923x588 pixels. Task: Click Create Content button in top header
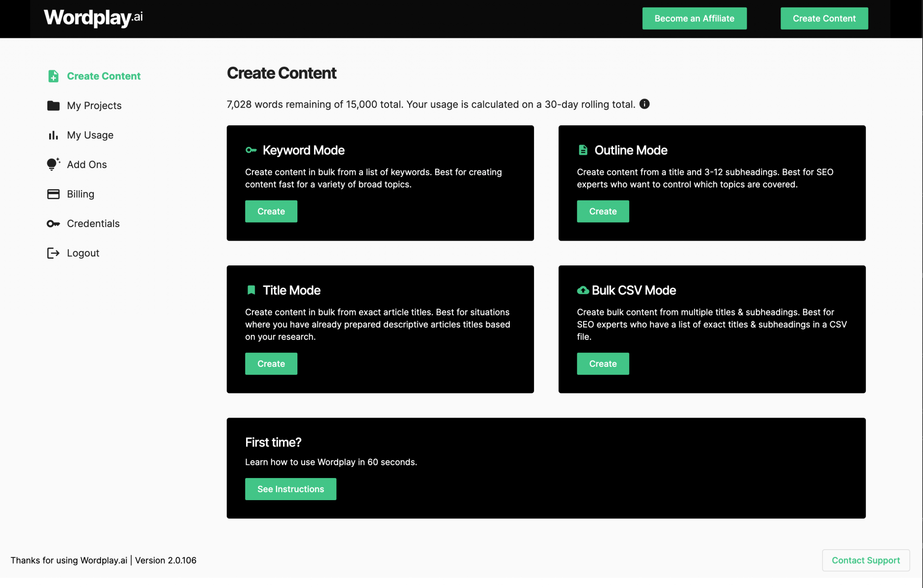pos(824,18)
